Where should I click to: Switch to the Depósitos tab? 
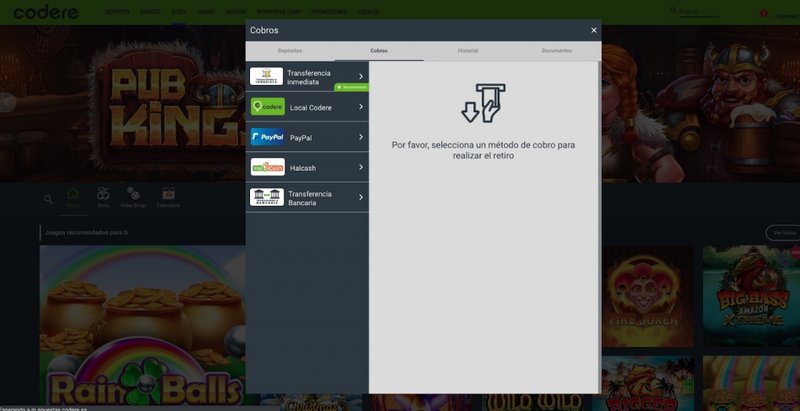pos(290,51)
